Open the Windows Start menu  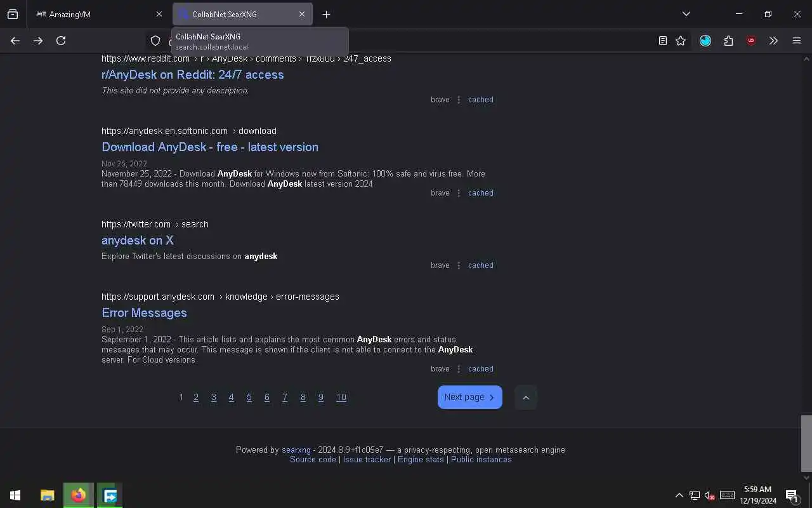click(15, 495)
